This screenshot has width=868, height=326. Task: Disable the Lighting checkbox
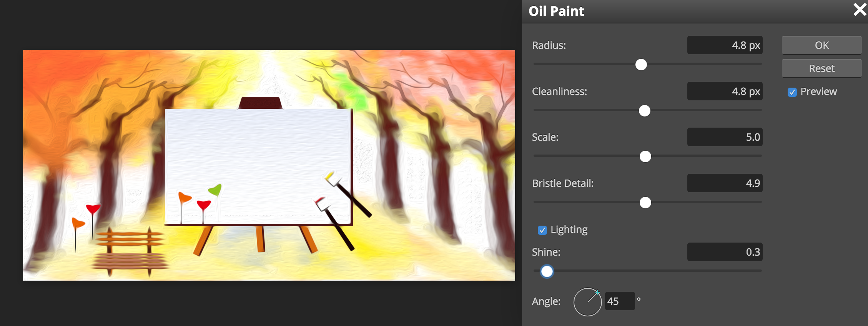[542, 230]
